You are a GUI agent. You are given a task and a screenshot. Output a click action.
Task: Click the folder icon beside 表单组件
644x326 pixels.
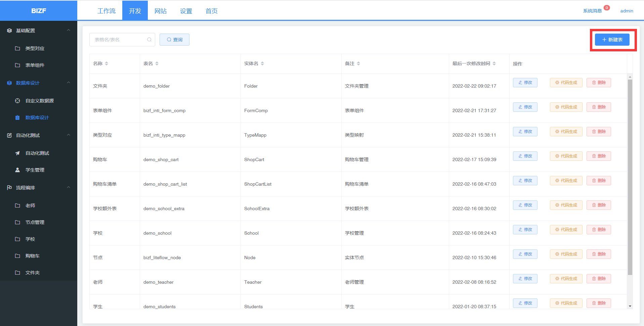(17, 65)
